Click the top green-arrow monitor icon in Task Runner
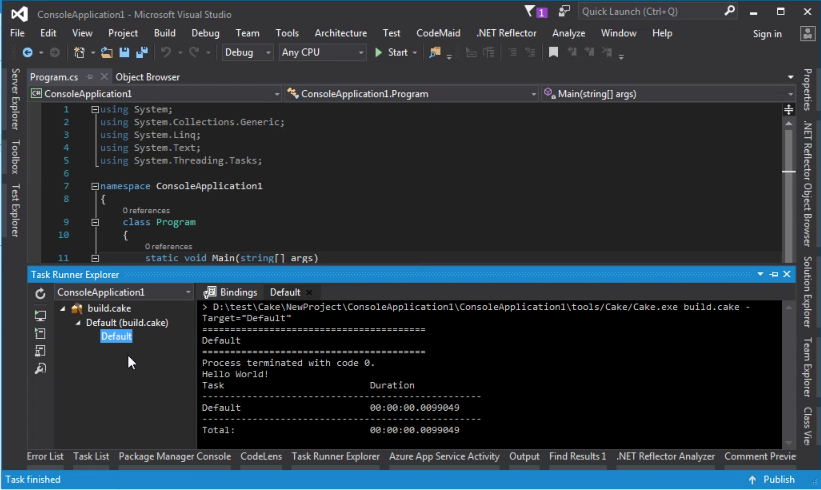The width and height of the screenshot is (821, 490). tap(40, 315)
